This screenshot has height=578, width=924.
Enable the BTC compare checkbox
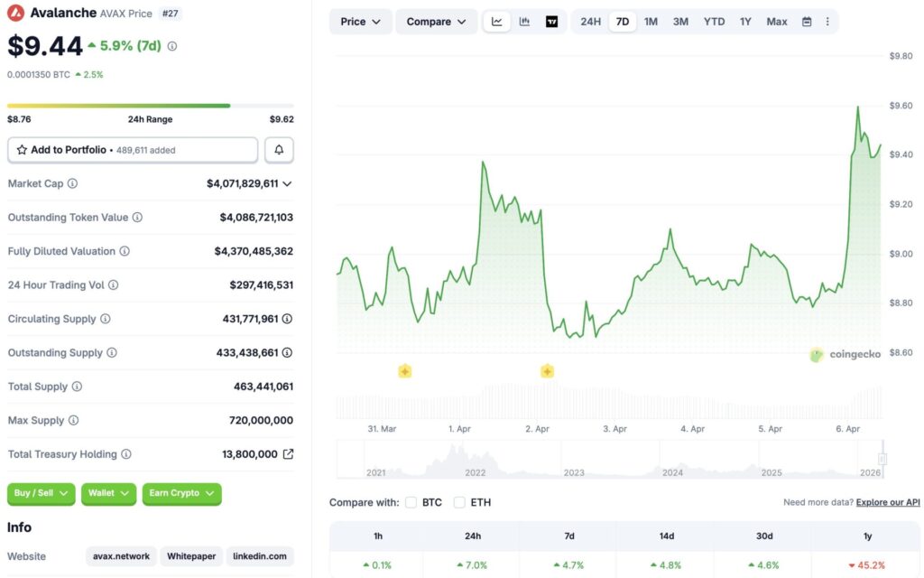[x=411, y=502]
